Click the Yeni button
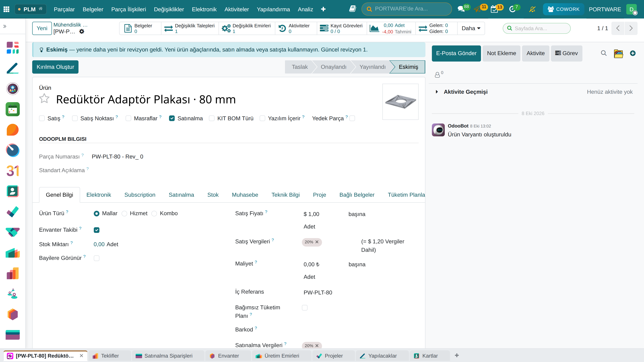The height and width of the screenshot is (362, 644). click(42, 28)
